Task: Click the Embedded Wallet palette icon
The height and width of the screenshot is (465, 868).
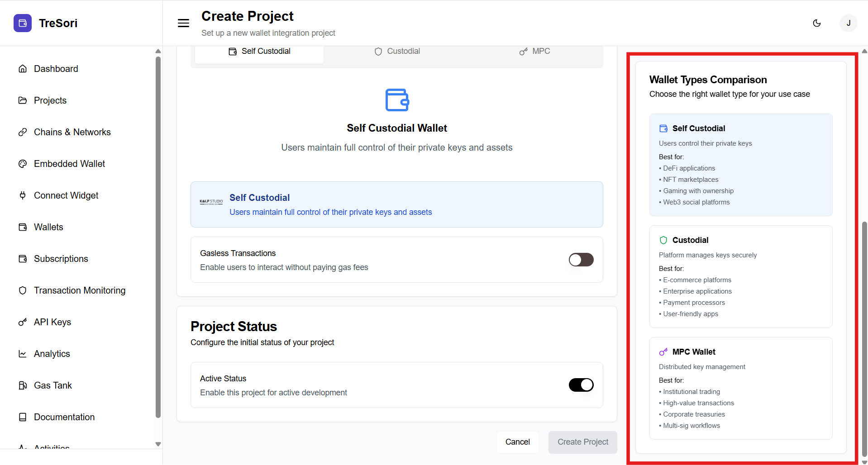Action: coord(23,164)
